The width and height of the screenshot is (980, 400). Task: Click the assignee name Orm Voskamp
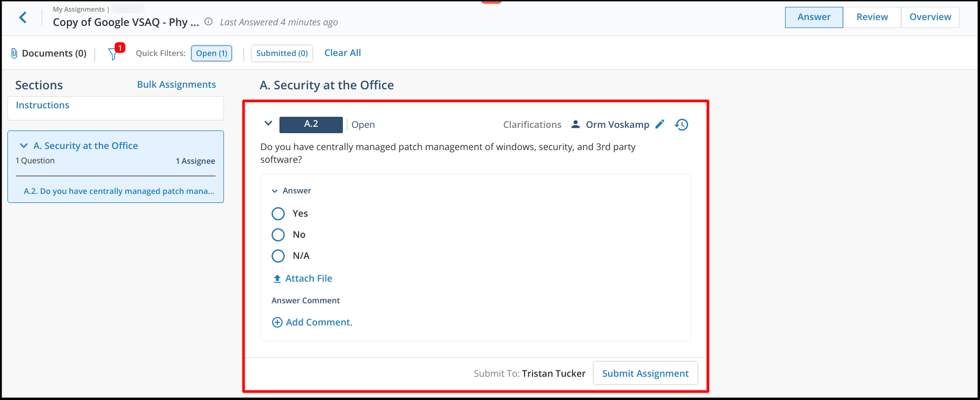pyautogui.click(x=618, y=125)
